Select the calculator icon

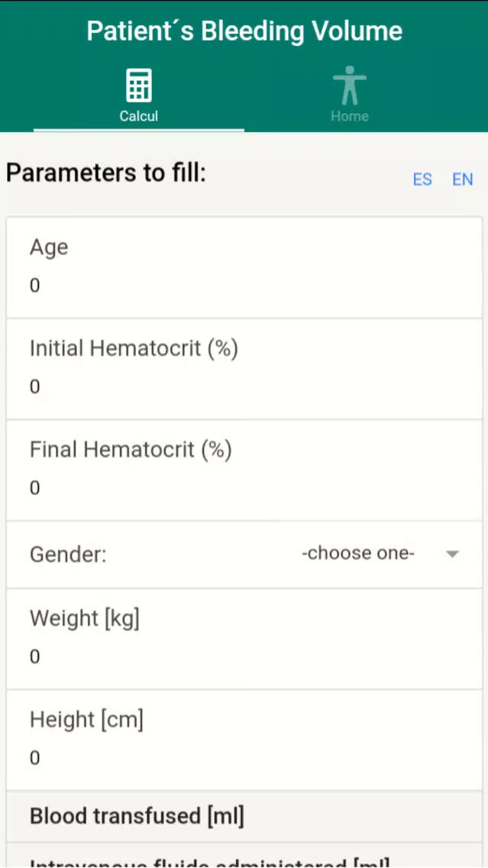tap(139, 86)
